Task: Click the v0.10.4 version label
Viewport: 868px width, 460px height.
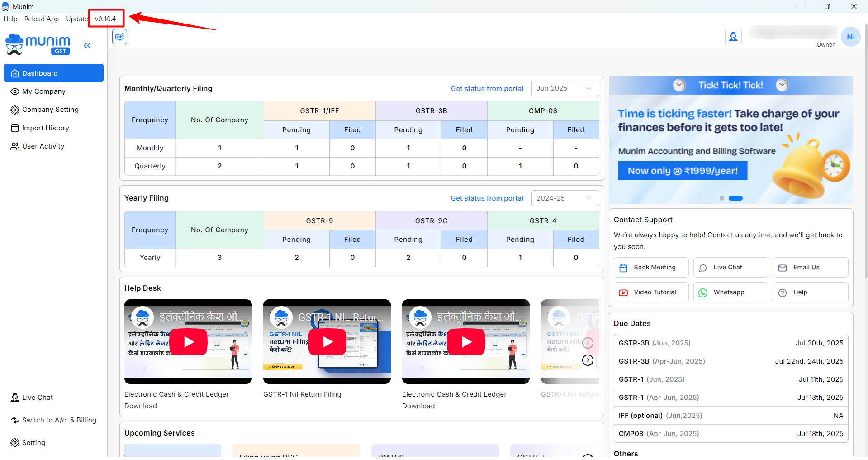Action: [x=105, y=19]
